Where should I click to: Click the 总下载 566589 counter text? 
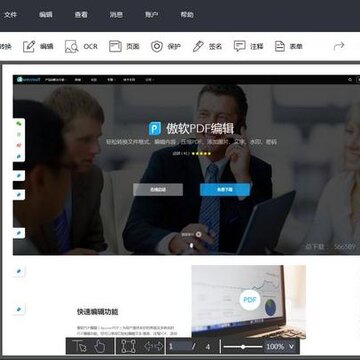pos(331,247)
